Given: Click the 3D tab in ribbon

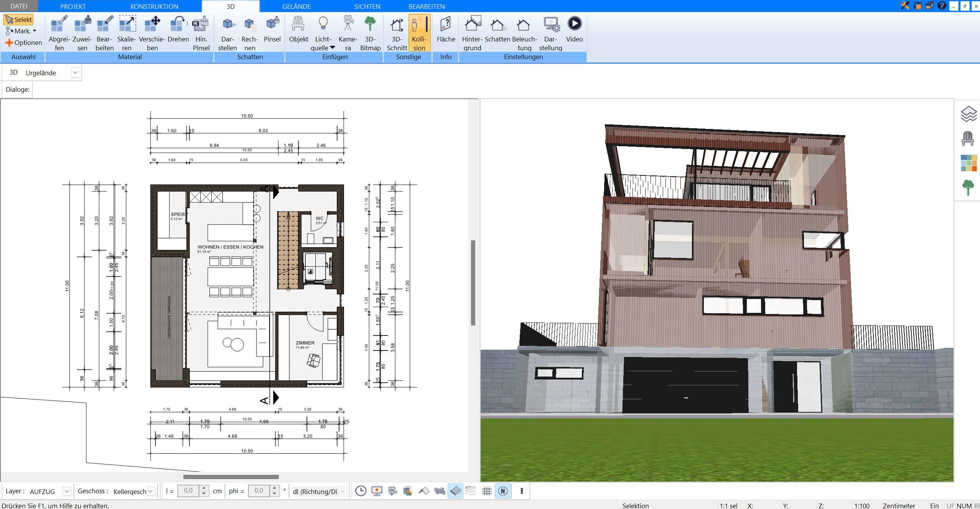Looking at the screenshot, I should 231,6.
